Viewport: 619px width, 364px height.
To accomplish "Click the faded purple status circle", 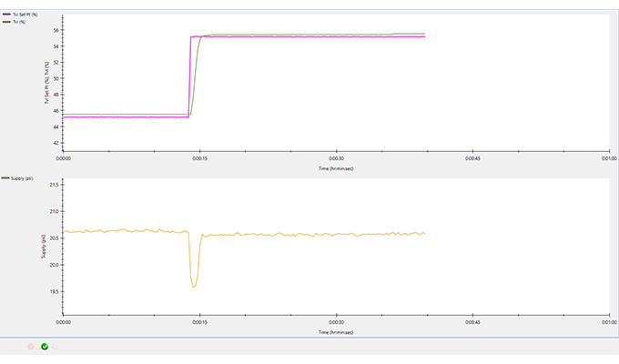I will coord(54,346).
